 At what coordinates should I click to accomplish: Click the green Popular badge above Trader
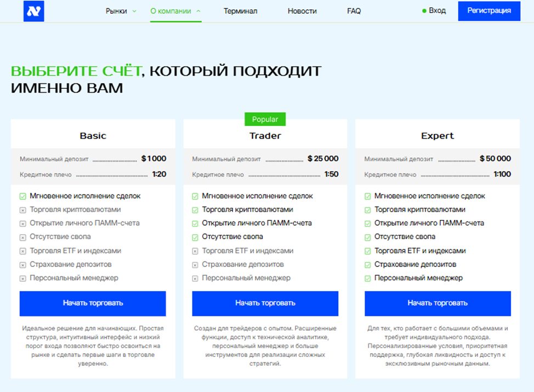265,119
